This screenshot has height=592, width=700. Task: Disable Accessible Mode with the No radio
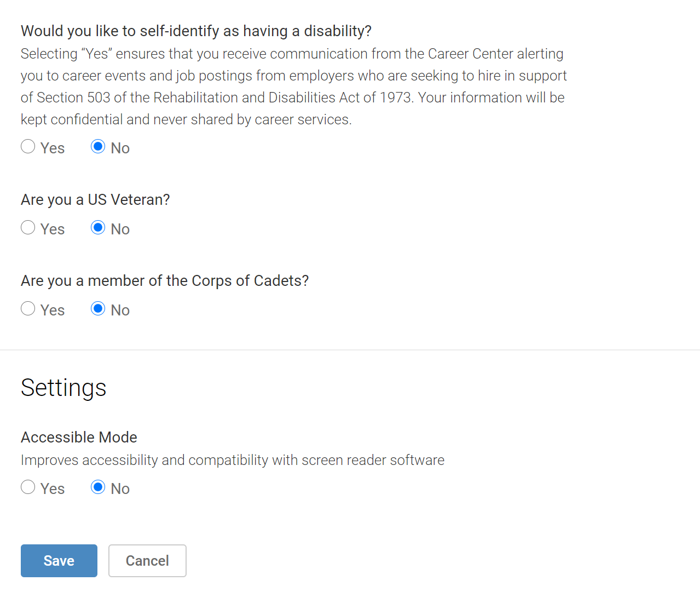pyautogui.click(x=98, y=487)
